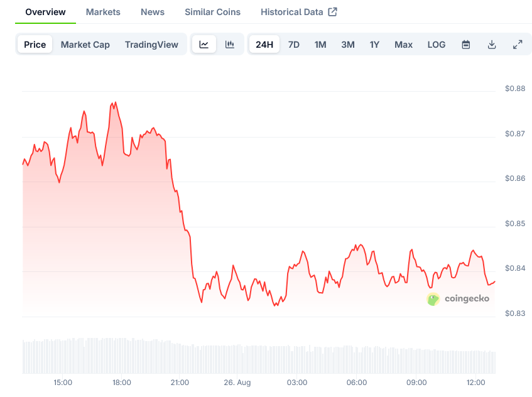Viewport: 532px width, 397px height.
Task: Click the 18:00 time axis label
Action: point(122,383)
